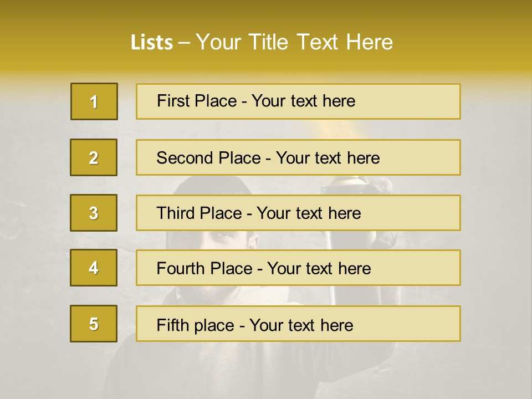Click the word Third in the list

pos(176,213)
